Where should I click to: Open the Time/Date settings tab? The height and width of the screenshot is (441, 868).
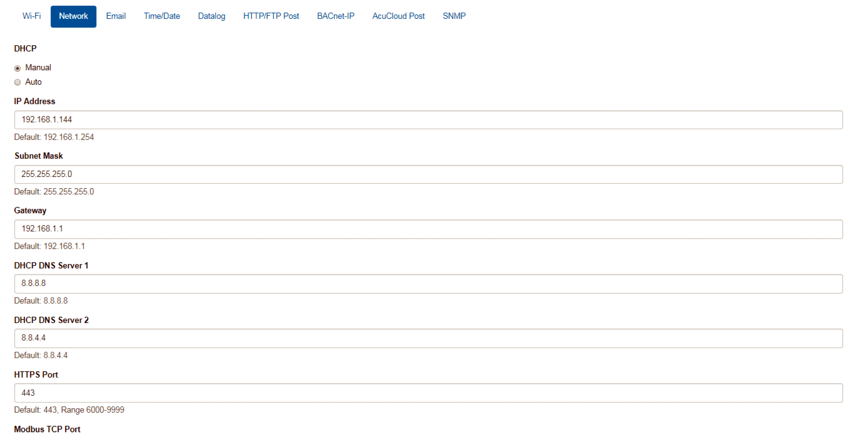click(x=162, y=16)
